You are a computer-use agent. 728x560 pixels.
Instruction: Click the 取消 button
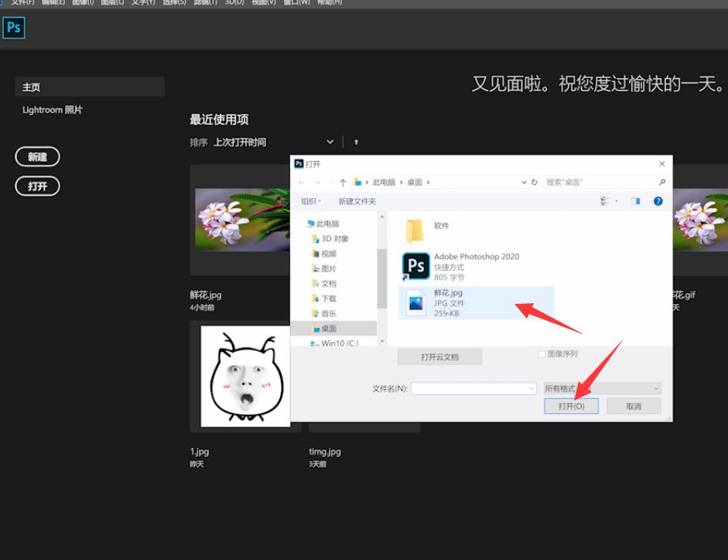click(x=634, y=406)
